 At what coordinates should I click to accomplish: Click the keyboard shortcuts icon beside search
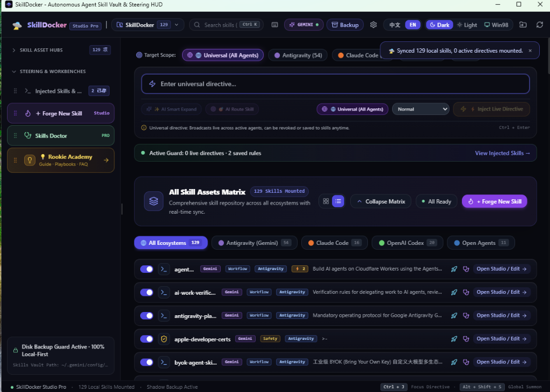point(274,25)
